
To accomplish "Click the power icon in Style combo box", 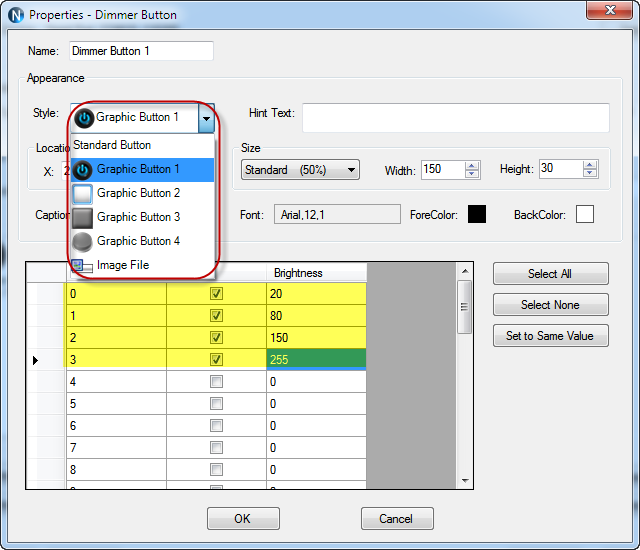I will point(84,118).
